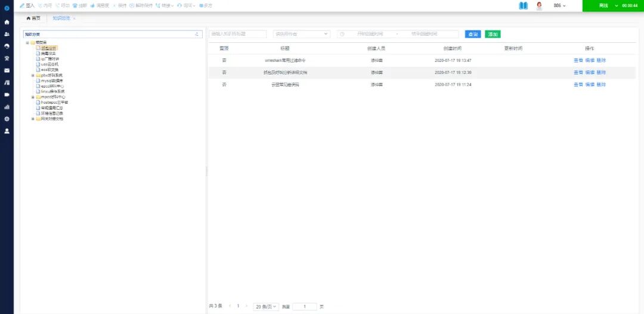The height and width of the screenshot is (314, 644).
Task: Click the green 添加 add button
Action: tap(493, 35)
